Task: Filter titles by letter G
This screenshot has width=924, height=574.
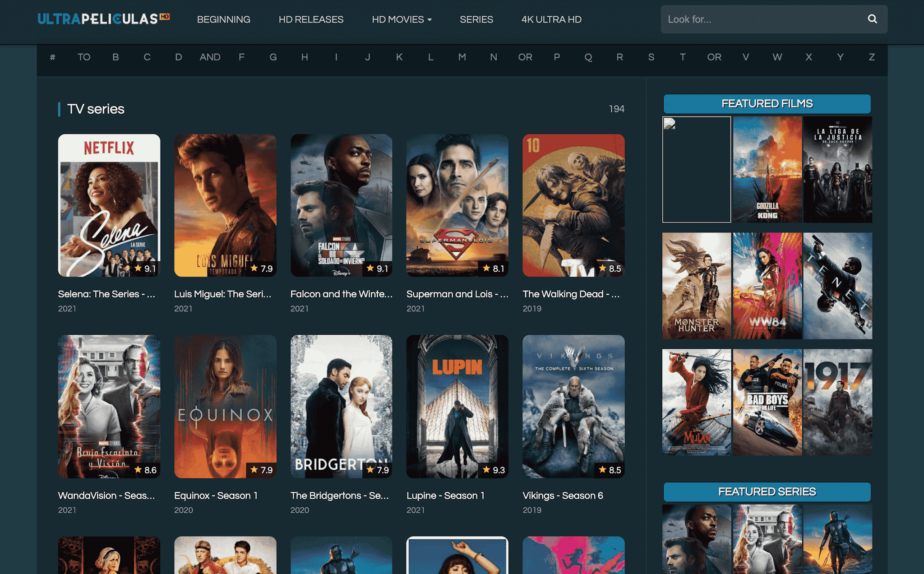Action: click(273, 57)
